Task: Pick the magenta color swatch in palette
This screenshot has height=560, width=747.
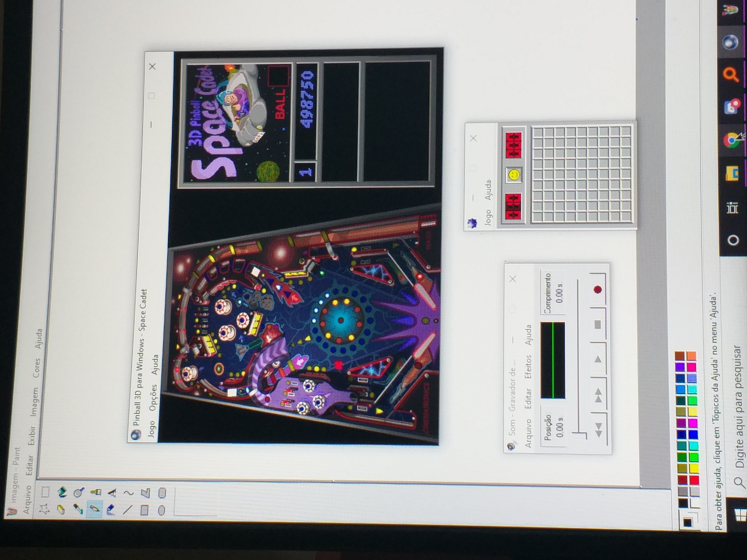Action: tap(693, 423)
